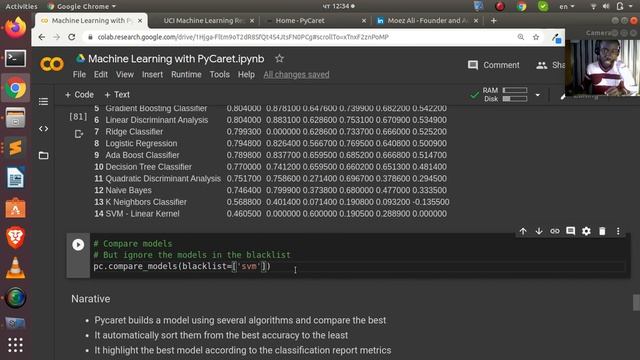Open RAM/Disk runtime dropdown arrow

538,95
